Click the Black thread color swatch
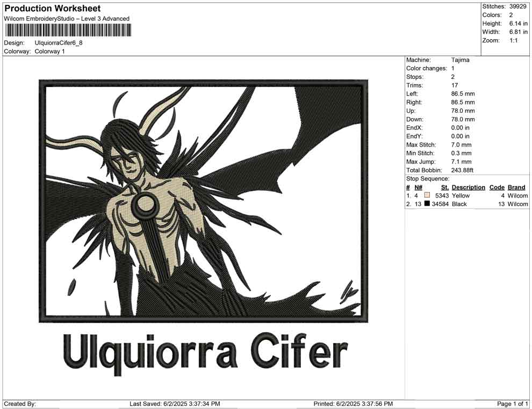 tap(427, 203)
